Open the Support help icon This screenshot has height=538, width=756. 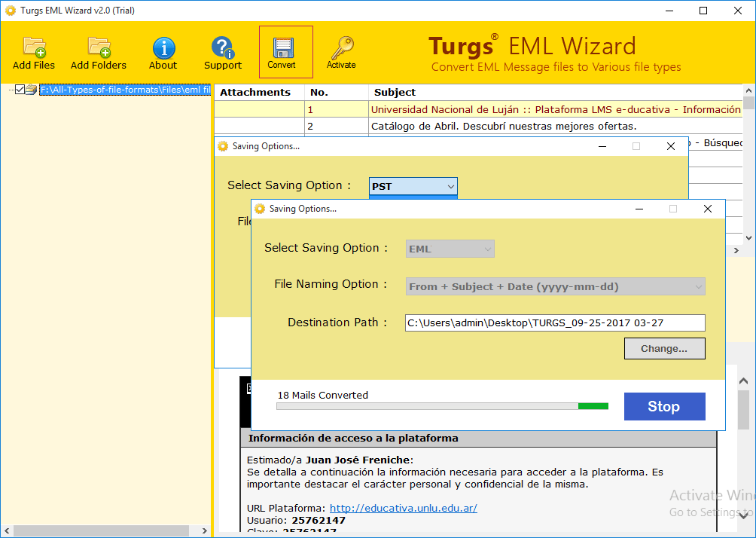click(223, 47)
